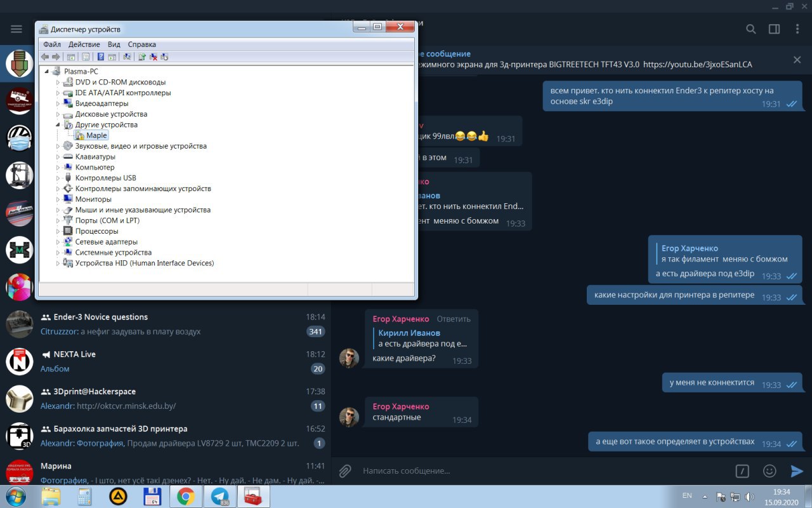Expand the Сетевые адаптеры node
Image resolution: width=812 pixels, height=508 pixels.
pos(58,242)
